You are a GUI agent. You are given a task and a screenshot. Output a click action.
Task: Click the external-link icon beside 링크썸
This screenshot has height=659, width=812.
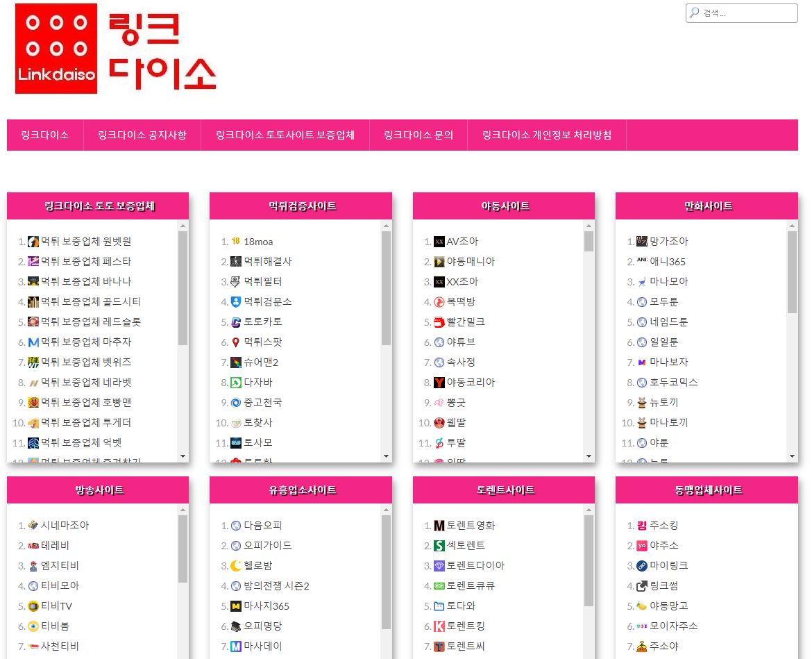coord(642,586)
